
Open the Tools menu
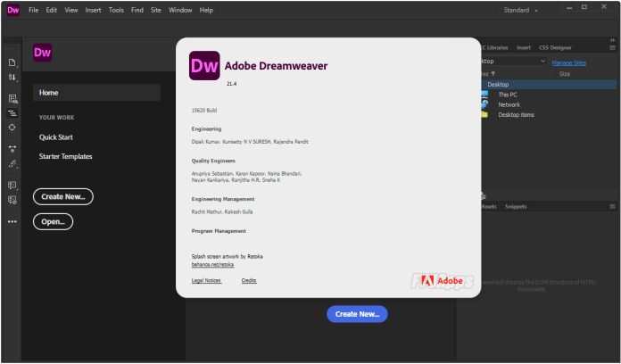116,10
